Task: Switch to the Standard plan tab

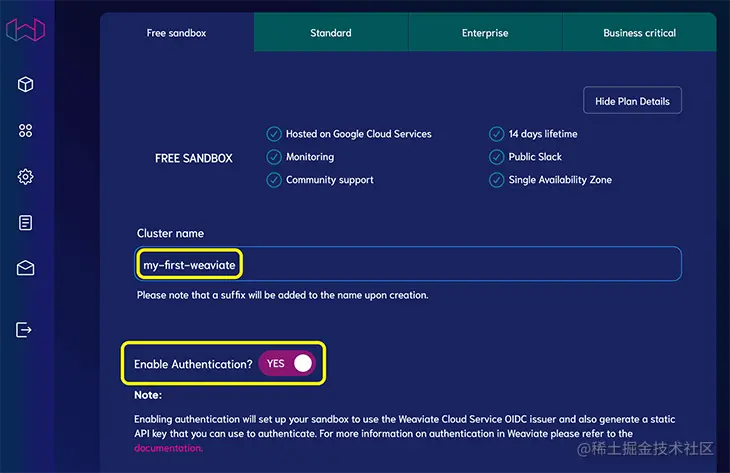Action: point(331,33)
